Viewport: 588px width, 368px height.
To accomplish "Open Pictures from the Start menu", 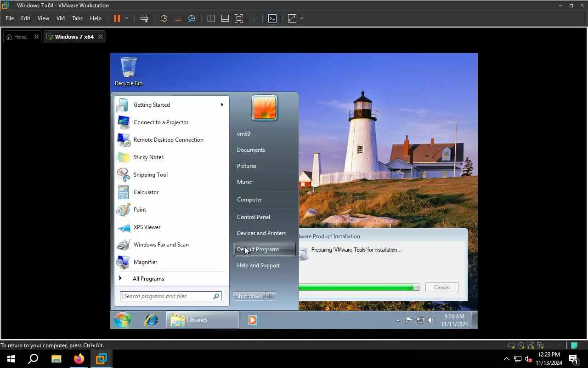I will 265,166.
